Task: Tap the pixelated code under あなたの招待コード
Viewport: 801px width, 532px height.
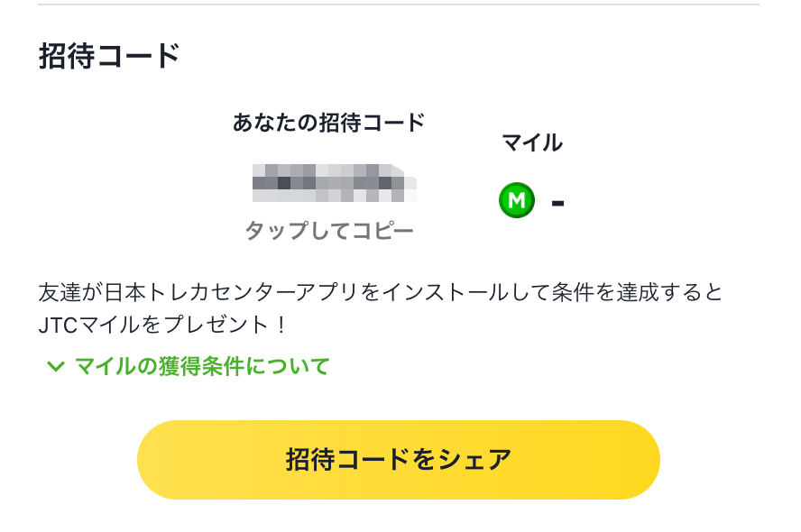Action: (x=335, y=183)
